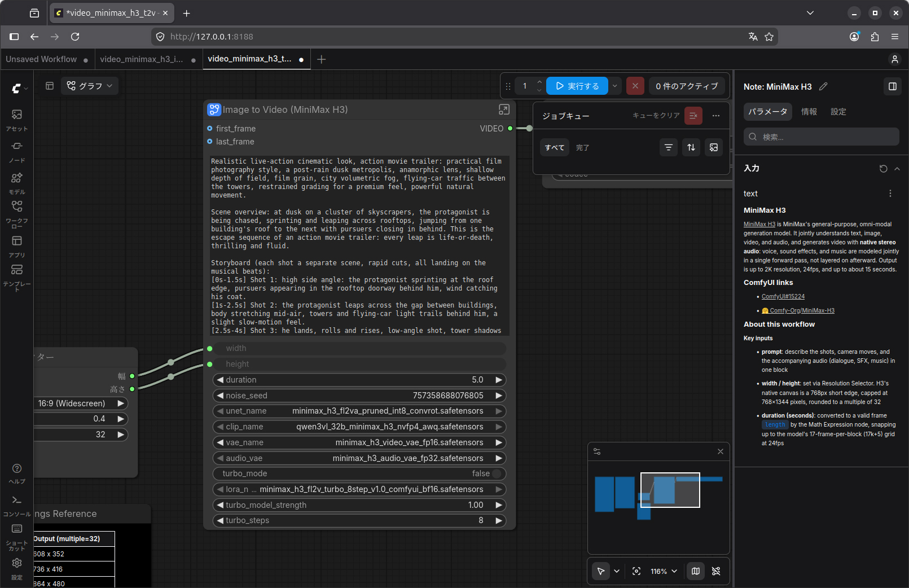Expand the Image to Video node icon
Screen dimensions: 909x588
(x=504, y=109)
